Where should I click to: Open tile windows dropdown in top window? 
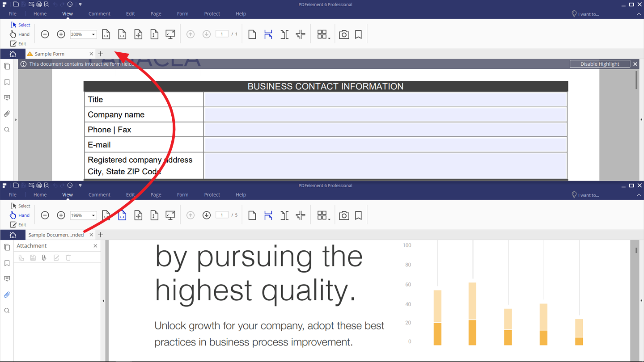click(x=324, y=34)
